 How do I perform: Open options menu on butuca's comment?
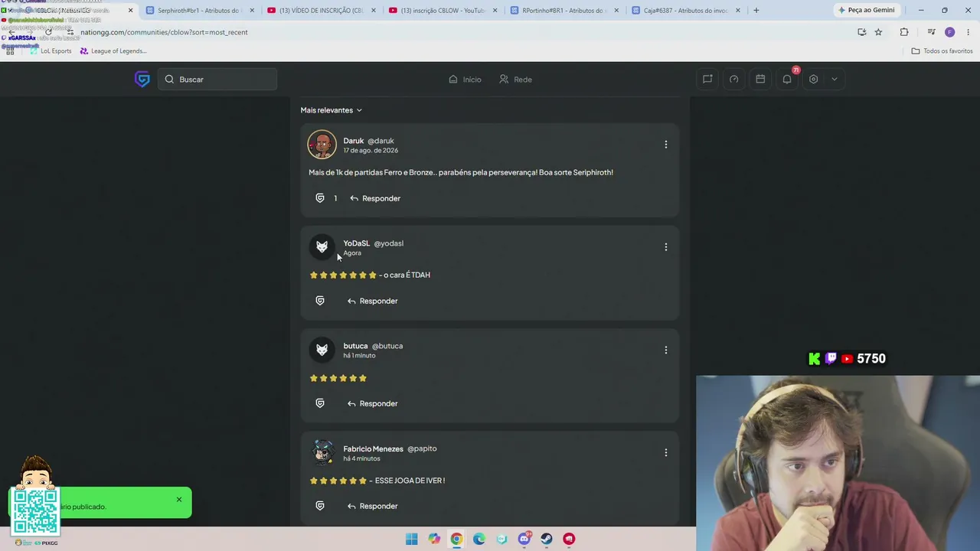point(666,350)
